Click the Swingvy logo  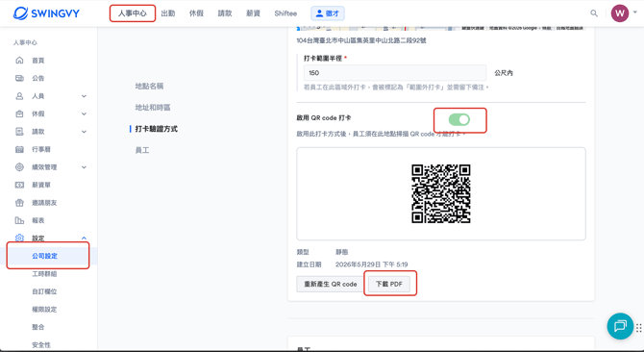coord(46,13)
